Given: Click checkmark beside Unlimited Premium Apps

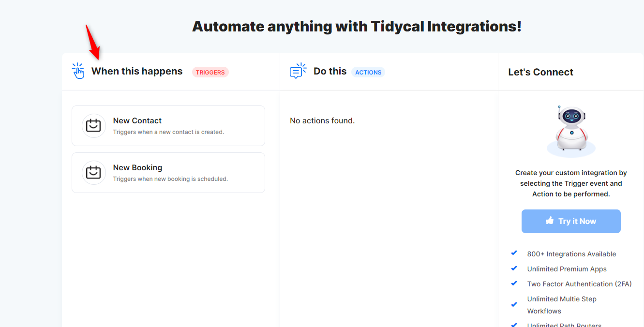Looking at the screenshot, I should tap(514, 268).
